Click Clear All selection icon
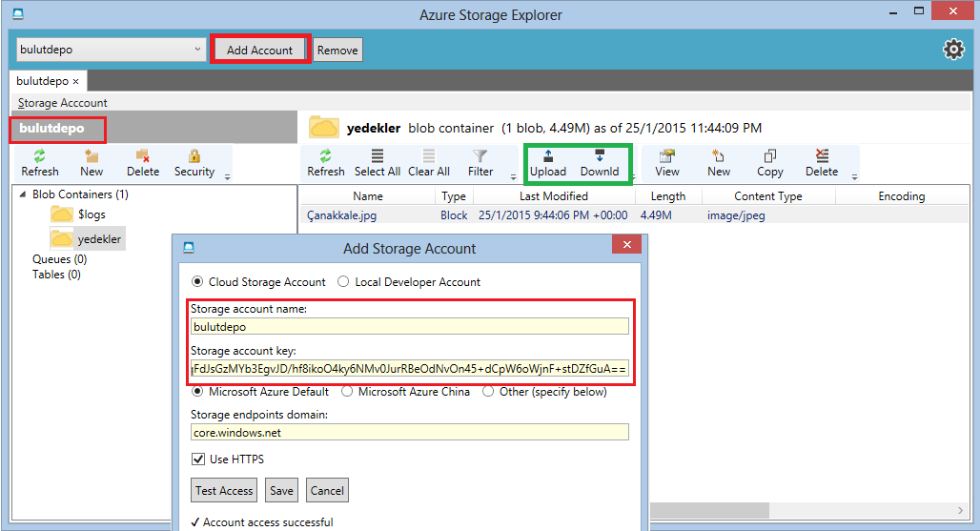This screenshot has height=531, width=980. click(429, 163)
